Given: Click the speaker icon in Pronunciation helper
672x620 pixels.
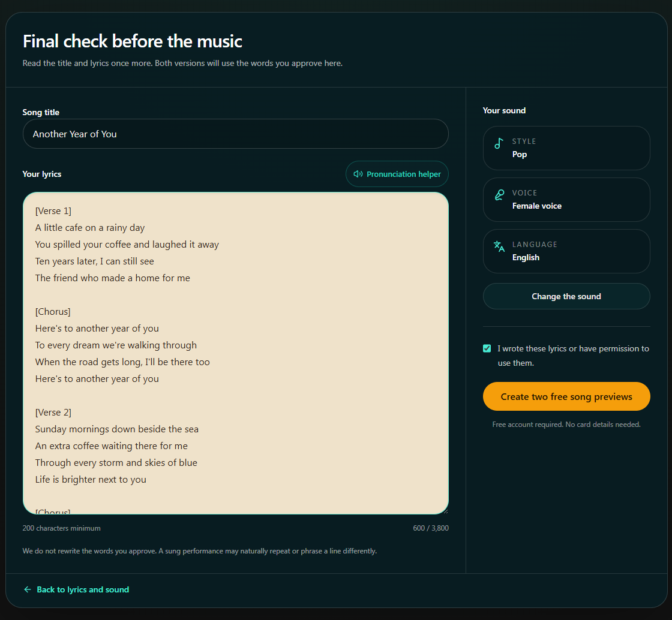Looking at the screenshot, I should 358,174.
